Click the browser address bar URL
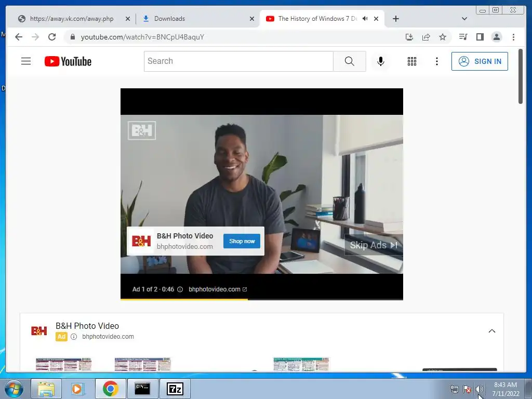This screenshot has width=532, height=399. (x=142, y=37)
